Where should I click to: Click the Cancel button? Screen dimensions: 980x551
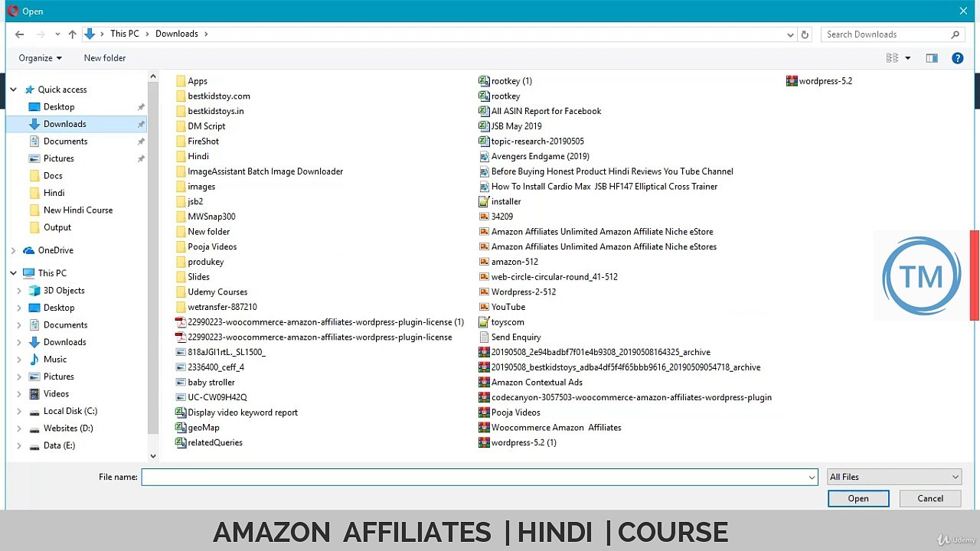click(x=930, y=499)
